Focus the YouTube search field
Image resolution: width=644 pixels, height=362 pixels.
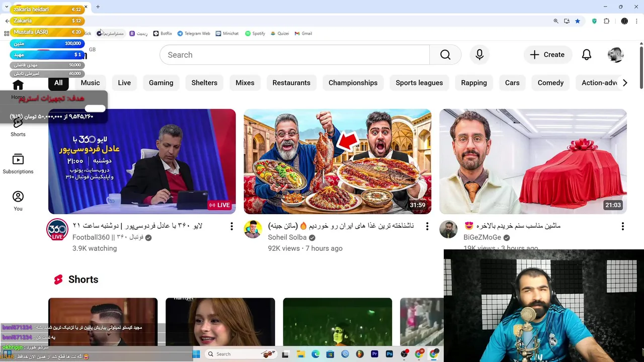[x=294, y=55]
